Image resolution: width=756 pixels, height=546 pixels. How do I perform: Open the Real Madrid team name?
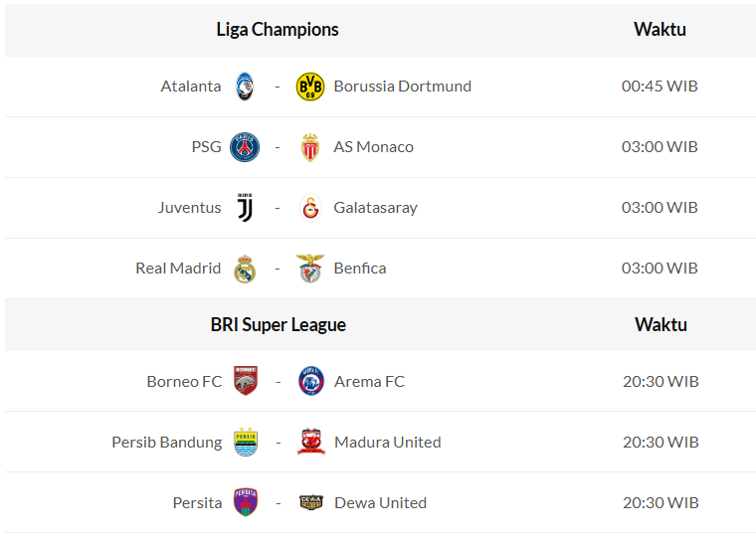178,269
